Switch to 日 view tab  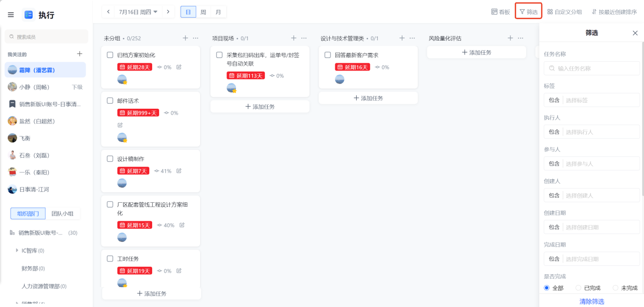188,11
